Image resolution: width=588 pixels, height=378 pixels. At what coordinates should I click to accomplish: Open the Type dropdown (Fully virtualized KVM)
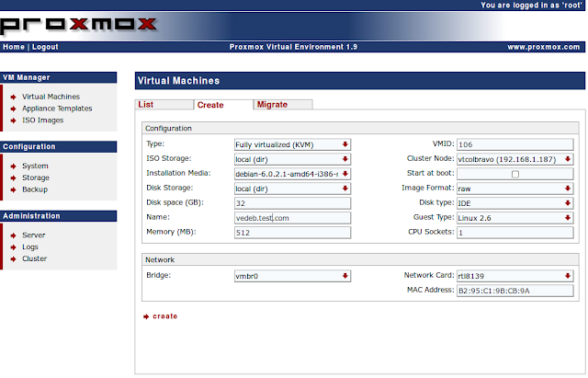(292, 145)
